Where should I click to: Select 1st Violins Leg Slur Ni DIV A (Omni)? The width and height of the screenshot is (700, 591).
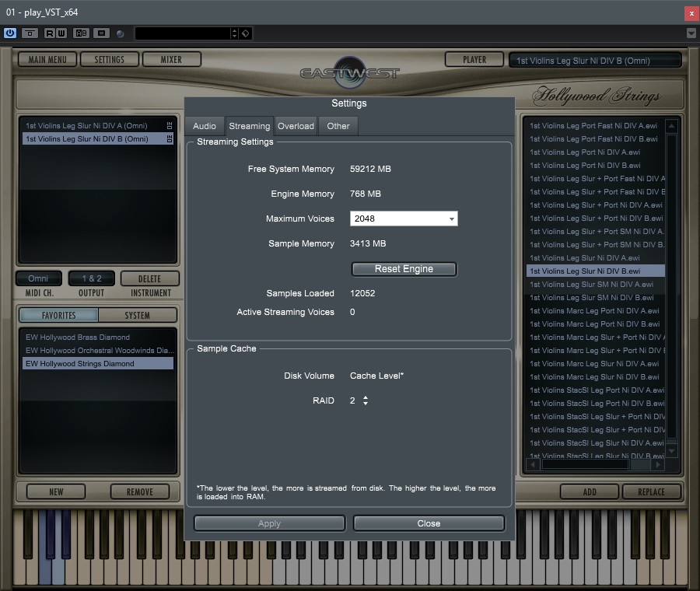(98, 125)
